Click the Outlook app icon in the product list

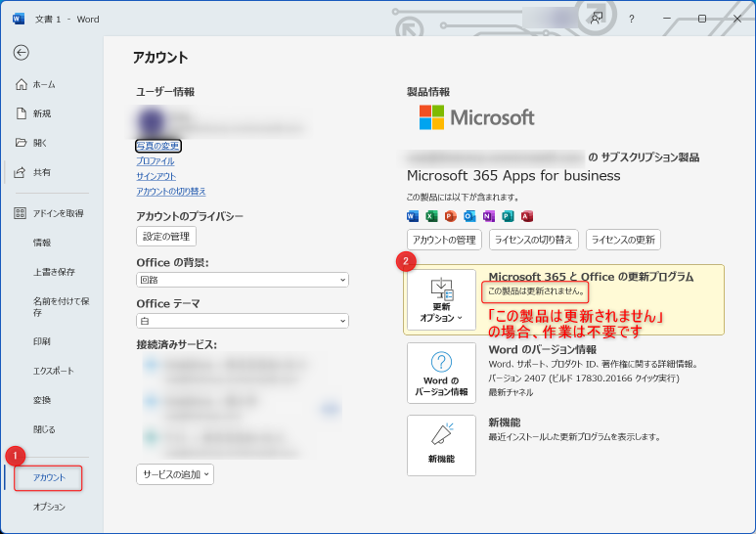point(469,216)
